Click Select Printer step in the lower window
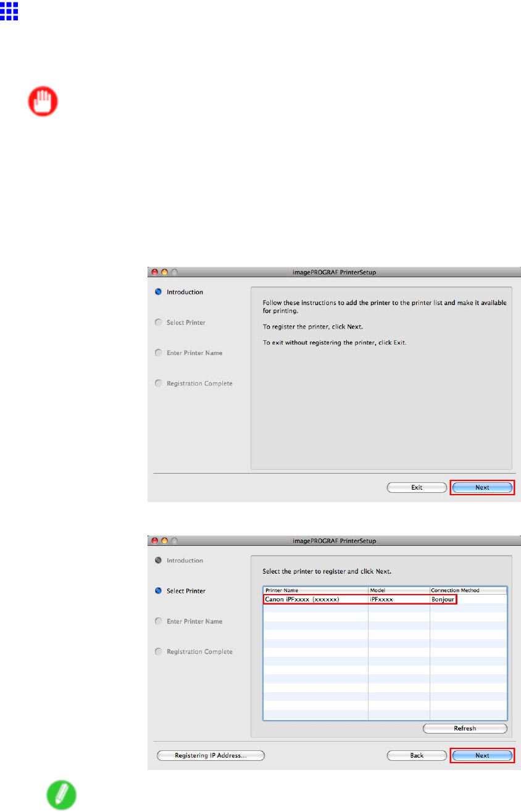Viewport: 521px width, 812px height. click(x=180, y=591)
